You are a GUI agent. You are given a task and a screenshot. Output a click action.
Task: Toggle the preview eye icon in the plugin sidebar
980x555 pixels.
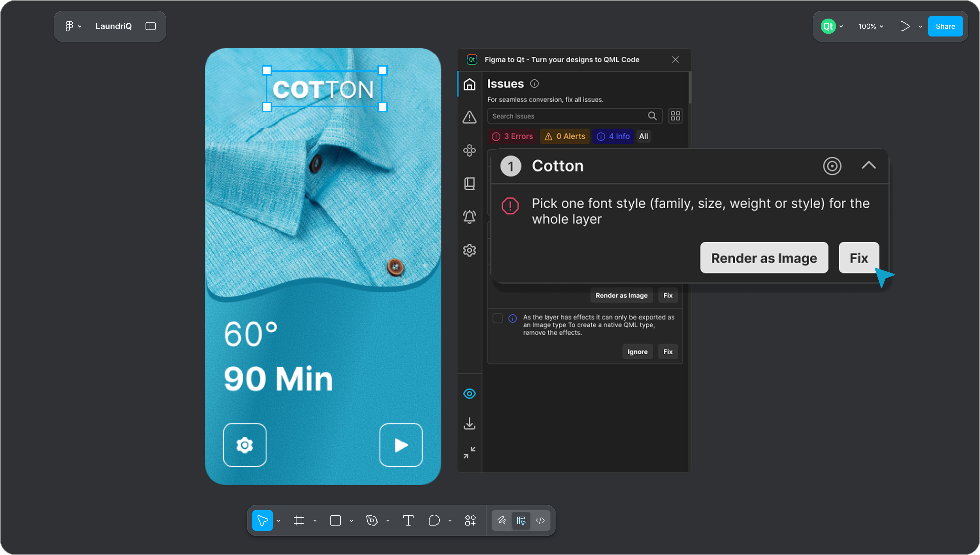coord(470,393)
